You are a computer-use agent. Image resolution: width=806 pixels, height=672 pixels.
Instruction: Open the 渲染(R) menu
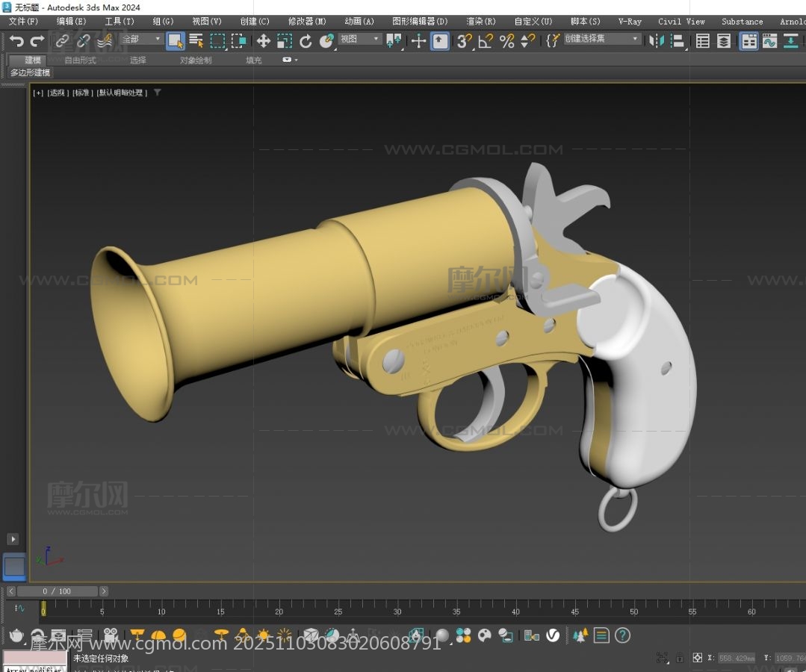coord(480,22)
